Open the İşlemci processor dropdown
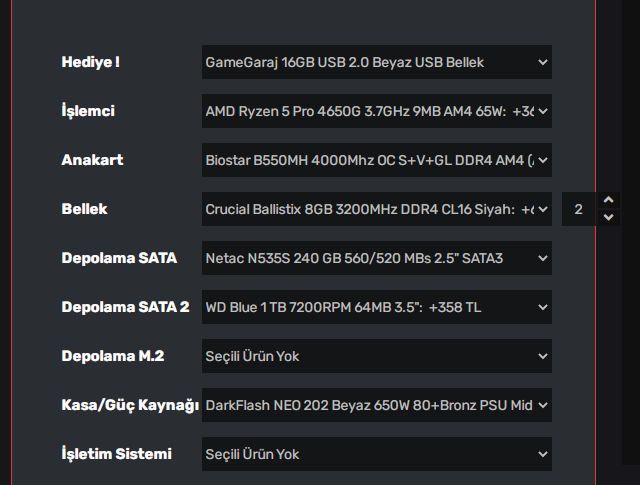This screenshot has width=640, height=485. coord(376,111)
